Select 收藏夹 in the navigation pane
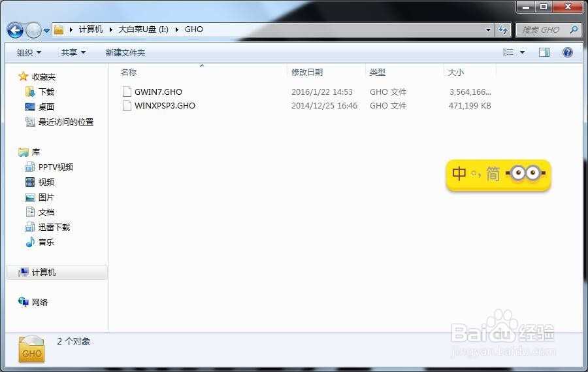This screenshot has width=588, height=372. pos(44,77)
